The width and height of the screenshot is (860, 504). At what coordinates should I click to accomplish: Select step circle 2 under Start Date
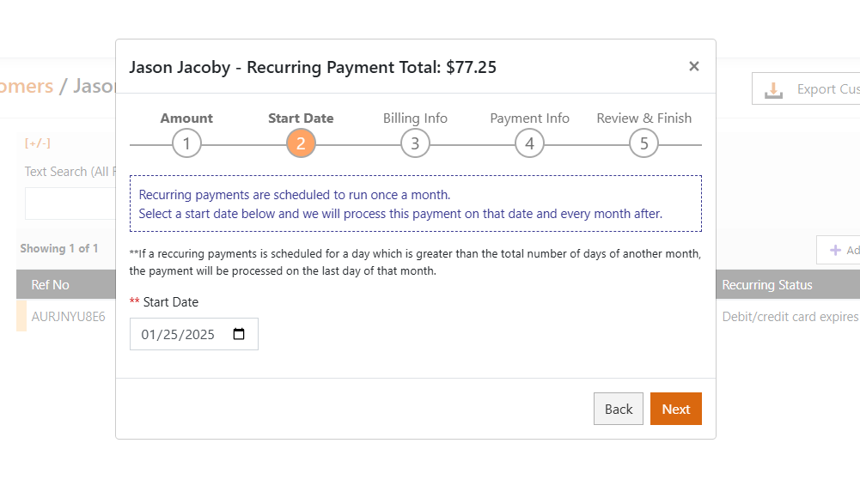coord(301,143)
